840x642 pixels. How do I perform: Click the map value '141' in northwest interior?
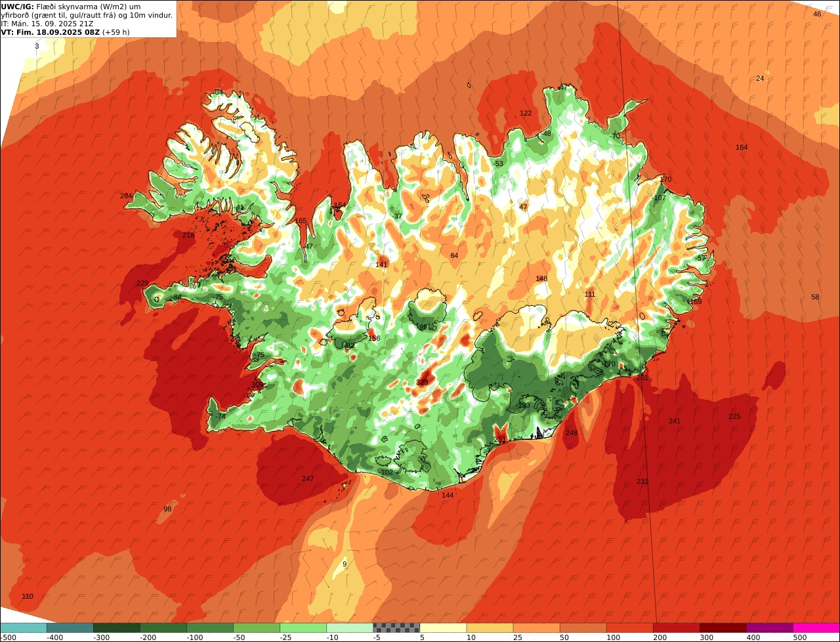click(x=382, y=265)
